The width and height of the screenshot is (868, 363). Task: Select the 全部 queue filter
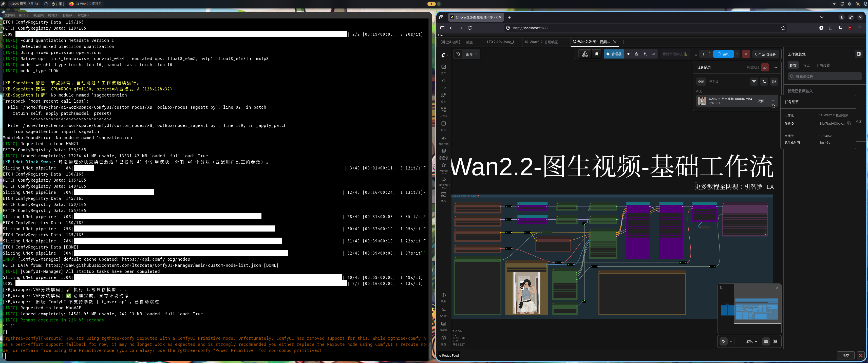[x=701, y=82]
